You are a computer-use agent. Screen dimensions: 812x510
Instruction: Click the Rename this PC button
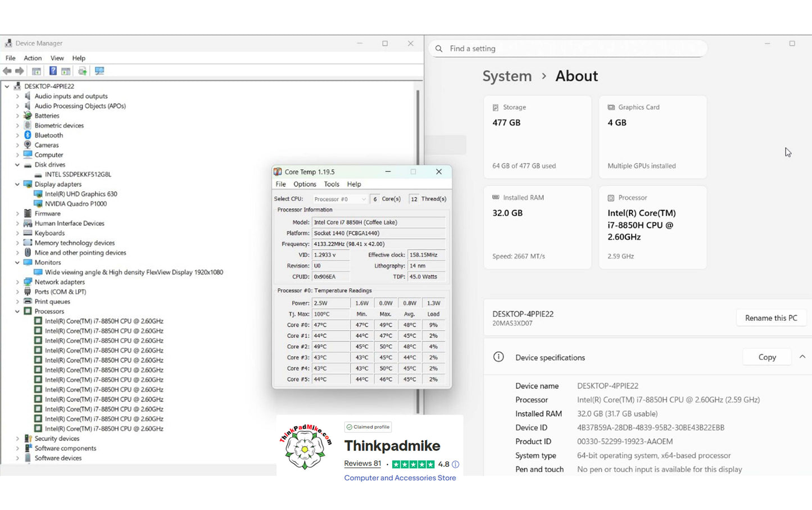pyautogui.click(x=771, y=318)
